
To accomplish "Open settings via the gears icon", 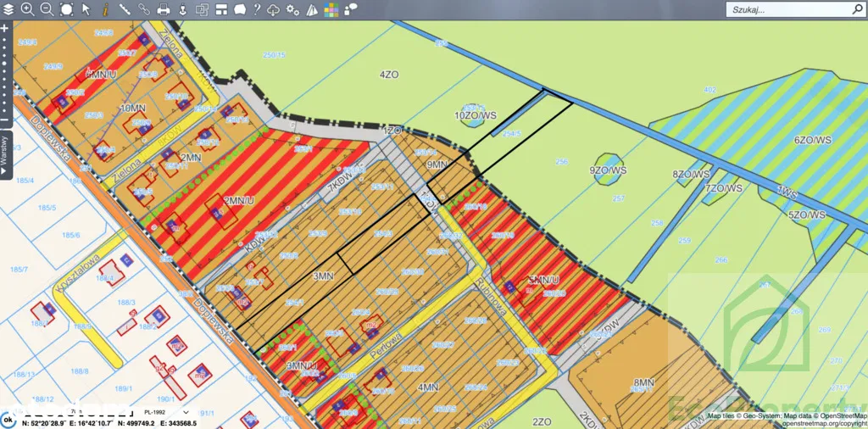I will click(292, 9).
